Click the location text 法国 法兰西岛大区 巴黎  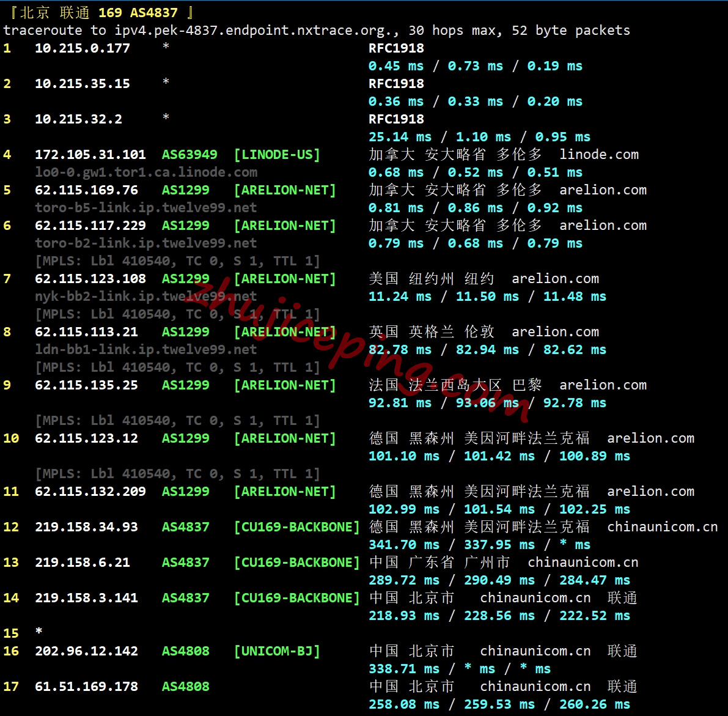point(455,385)
